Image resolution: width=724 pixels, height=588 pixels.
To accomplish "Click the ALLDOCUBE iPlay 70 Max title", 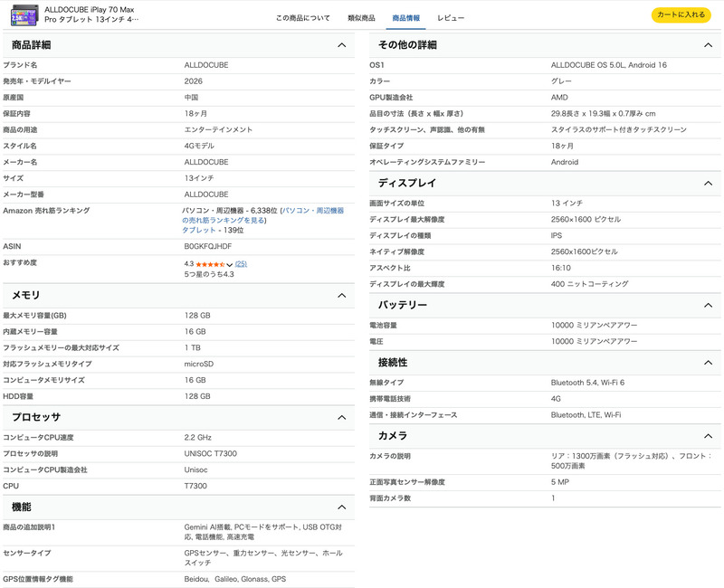I will point(91,14).
